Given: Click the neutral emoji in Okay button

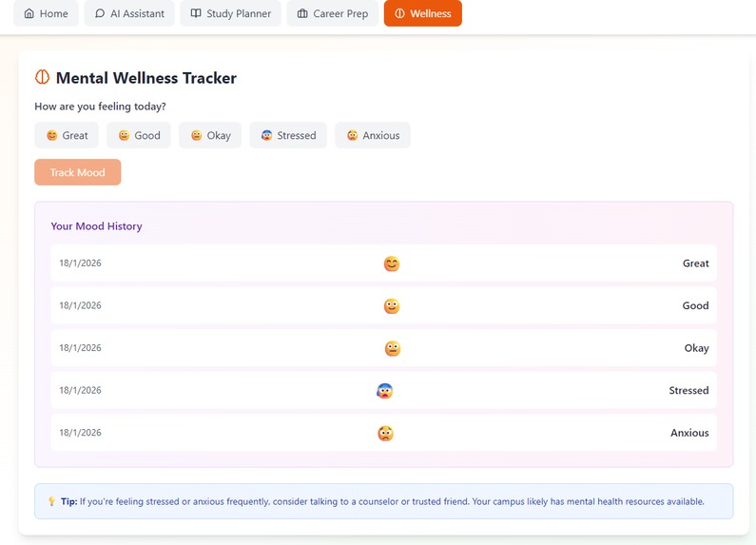Looking at the screenshot, I should pos(196,135).
